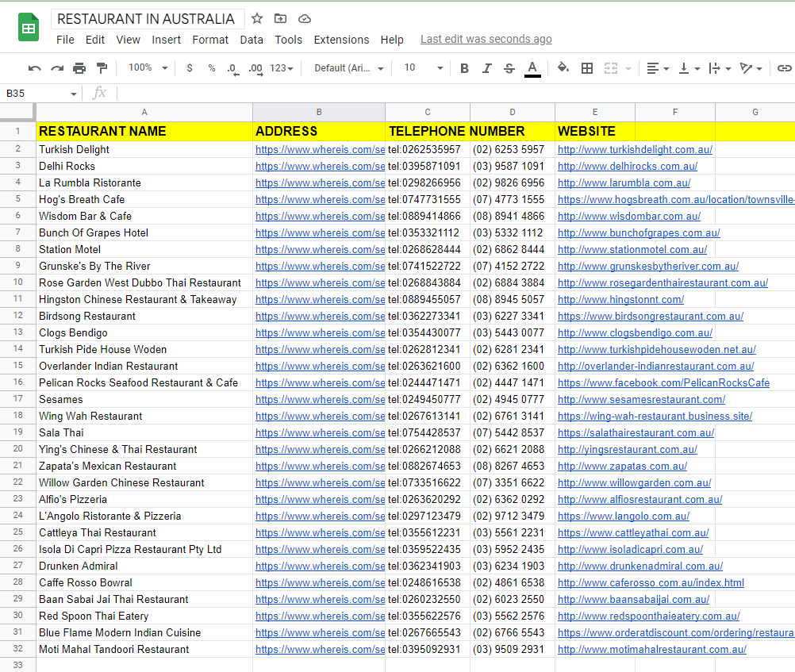Screen dimensions: 795x672
Task: Toggle Bold formatting
Action: point(464,68)
